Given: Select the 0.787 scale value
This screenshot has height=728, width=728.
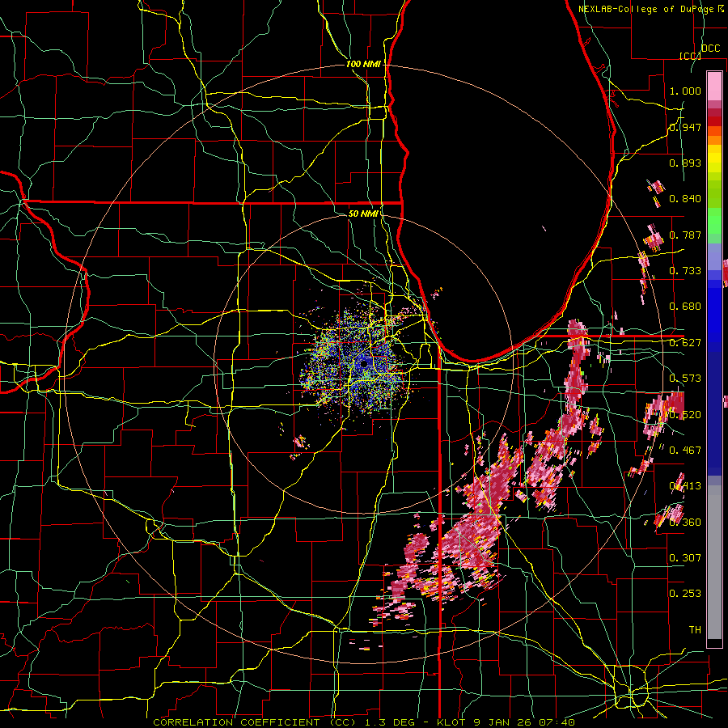Looking at the screenshot, I should coord(685,235).
